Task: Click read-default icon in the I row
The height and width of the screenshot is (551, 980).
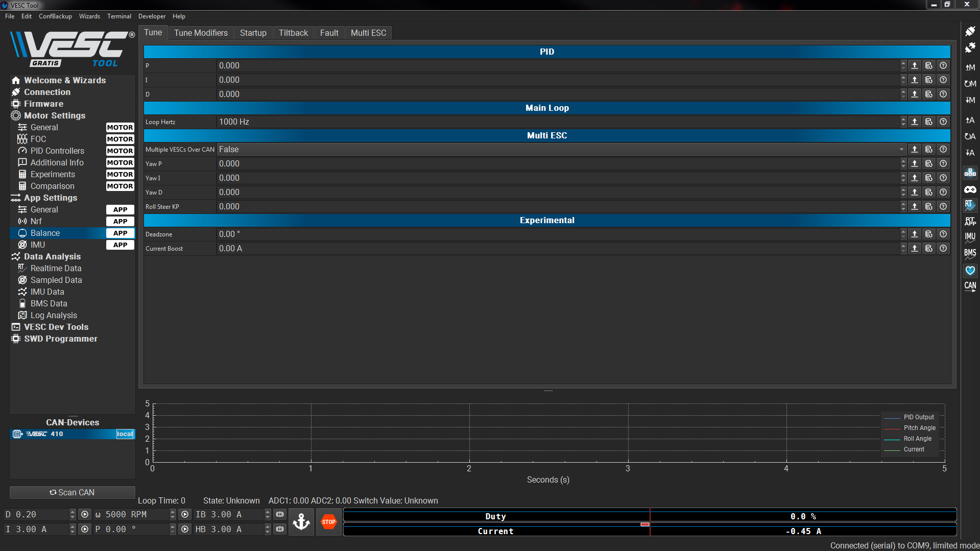Action: pyautogui.click(x=929, y=80)
